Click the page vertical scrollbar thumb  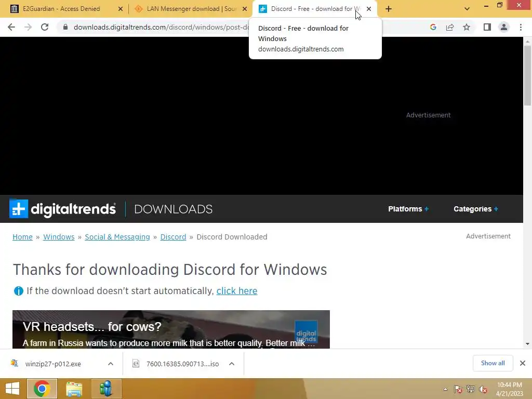click(x=527, y=75)
